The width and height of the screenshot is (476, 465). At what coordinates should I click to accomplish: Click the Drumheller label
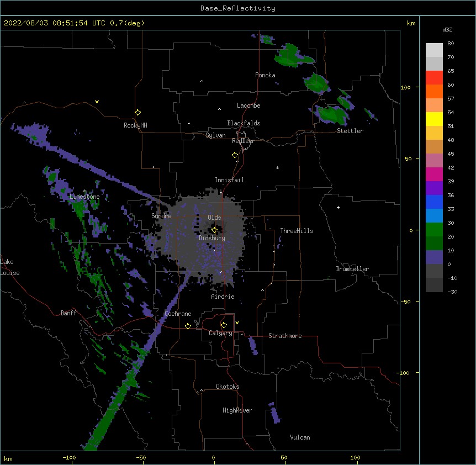coord(352,269)
